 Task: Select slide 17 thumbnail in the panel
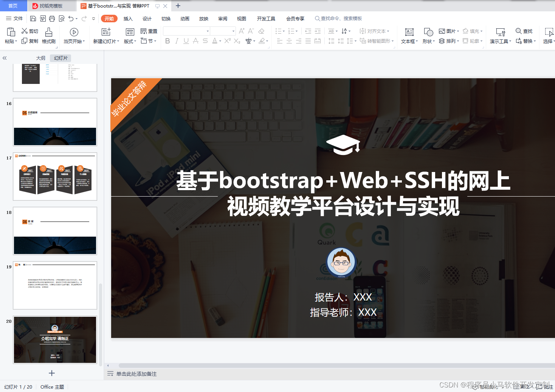pyautogui.click(x=55, y=177)
